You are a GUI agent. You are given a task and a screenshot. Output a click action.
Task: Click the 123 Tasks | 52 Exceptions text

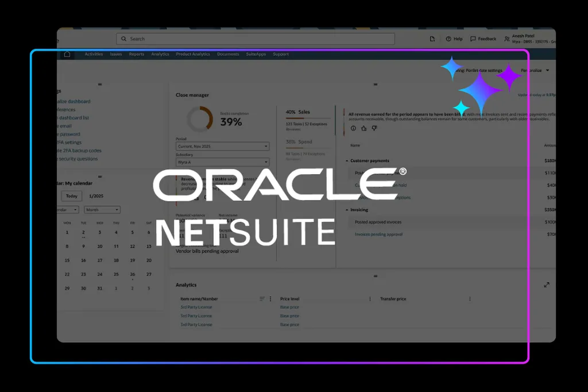click(307, 124)
